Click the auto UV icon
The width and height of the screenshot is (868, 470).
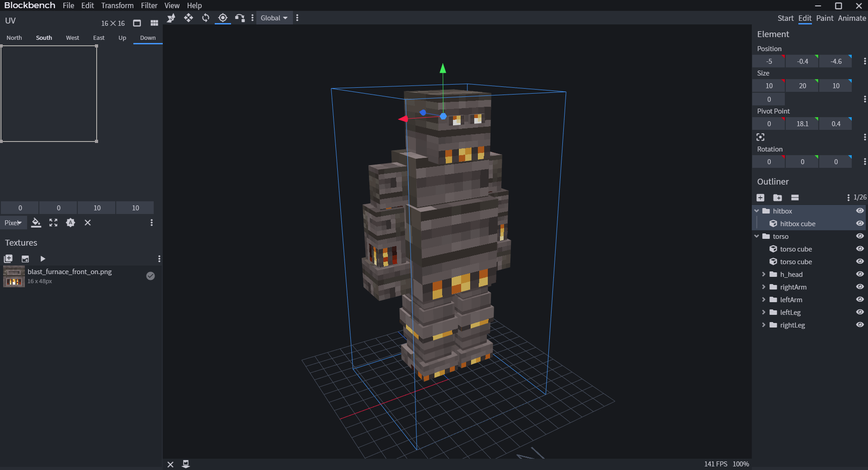(71, 223)
